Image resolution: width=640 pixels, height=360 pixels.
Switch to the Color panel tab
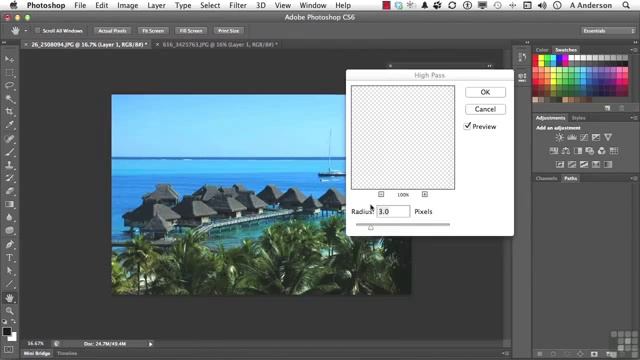click(x=542, y=50)
